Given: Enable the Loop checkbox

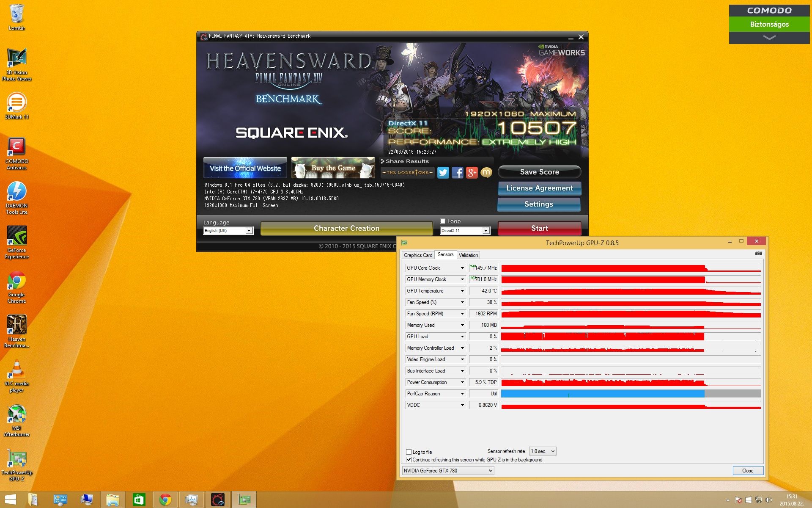Looking at the screenshot, I should pos(442,221).
